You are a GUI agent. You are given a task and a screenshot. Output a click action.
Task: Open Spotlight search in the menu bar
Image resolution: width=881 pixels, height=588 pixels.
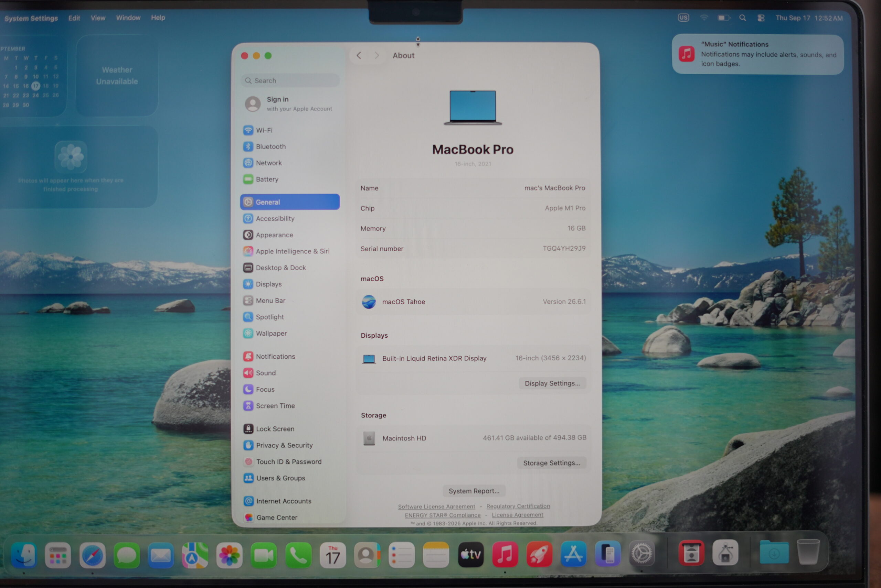tap(743, 18)
